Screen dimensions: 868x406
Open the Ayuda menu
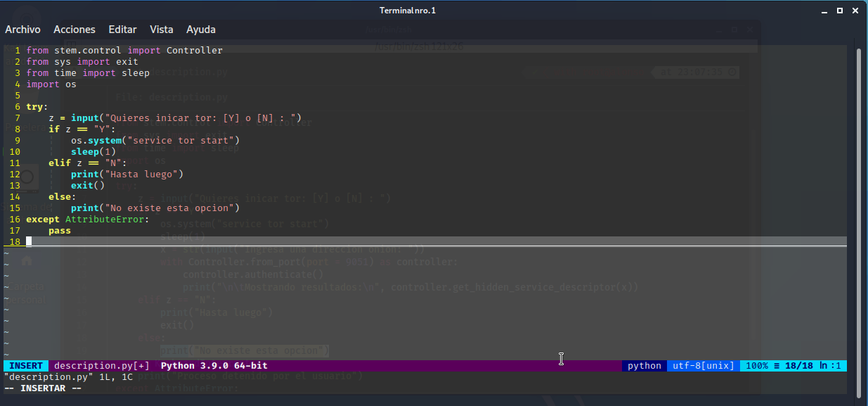[x=201, y=30]
